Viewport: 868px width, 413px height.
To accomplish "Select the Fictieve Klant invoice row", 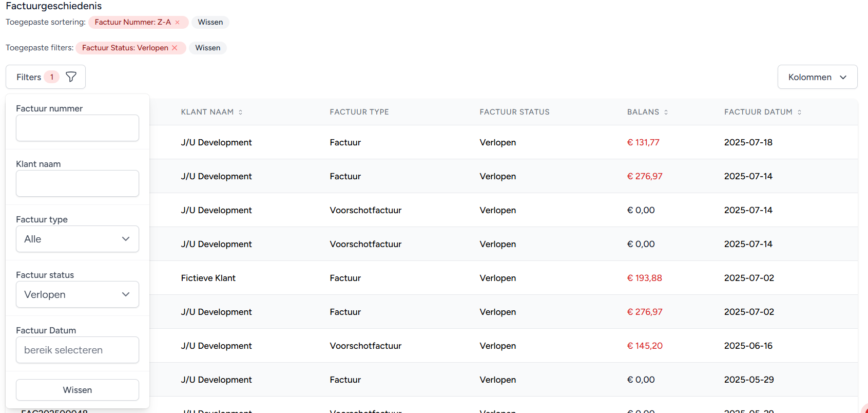I will (208, 278).
